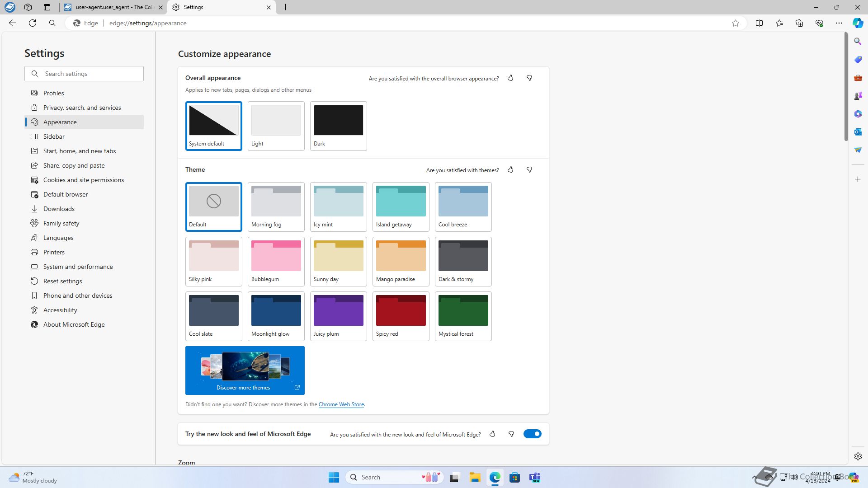The height and width of the screenshot is (488, 868).
Task: Pick the Sunny day theme
Action: [x=339, y=261]
